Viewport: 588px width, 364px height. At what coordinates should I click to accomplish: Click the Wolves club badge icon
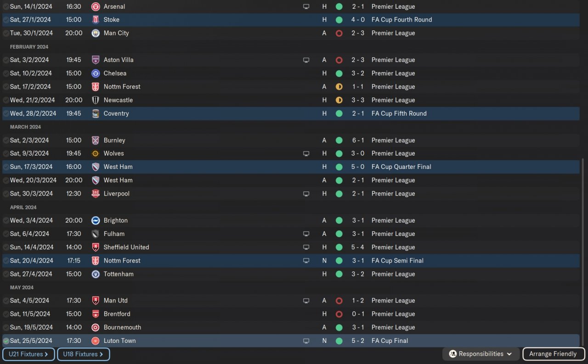click(96, 153)
